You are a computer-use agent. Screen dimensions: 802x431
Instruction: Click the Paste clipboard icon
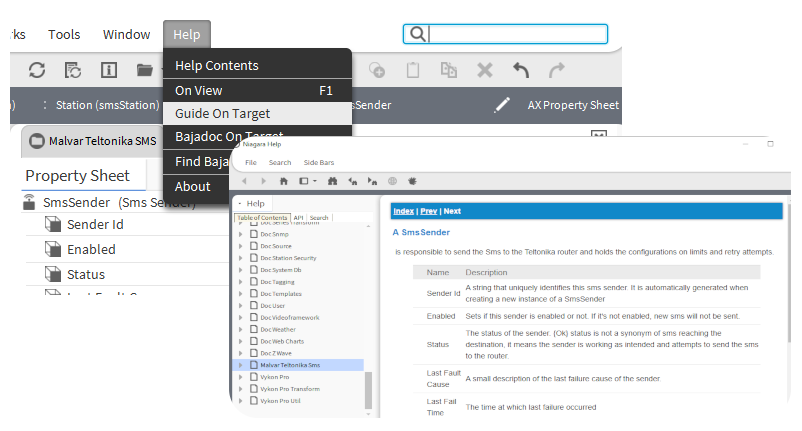[x=413, y=70]
